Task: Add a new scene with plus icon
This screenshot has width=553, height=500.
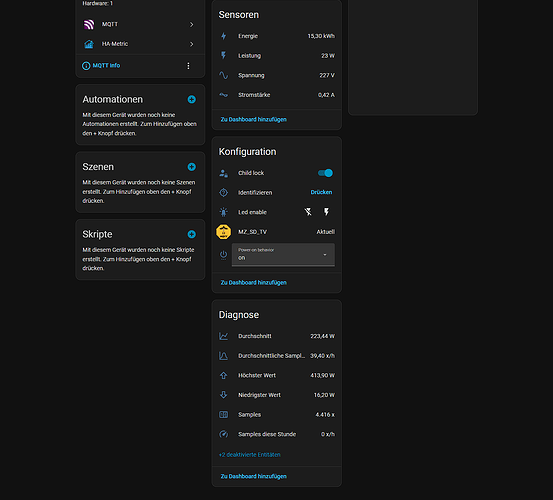Action: click(192, 167)
